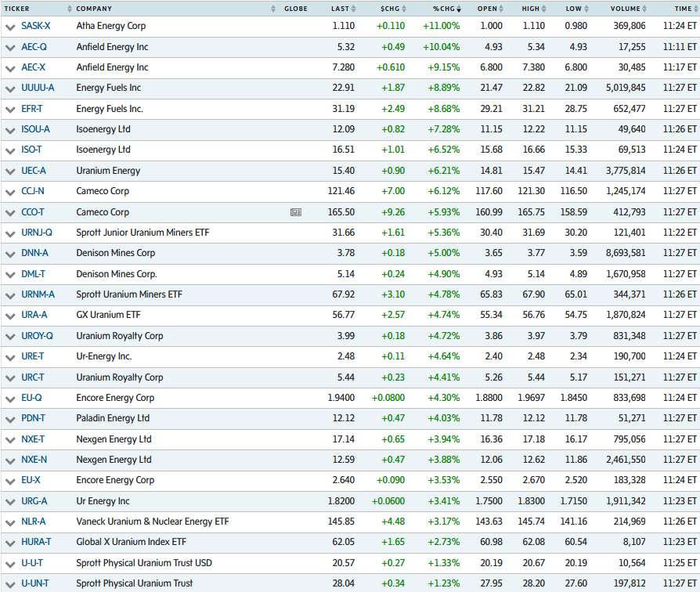
Task: Sort by the High column header
Action: coord(533,9)
